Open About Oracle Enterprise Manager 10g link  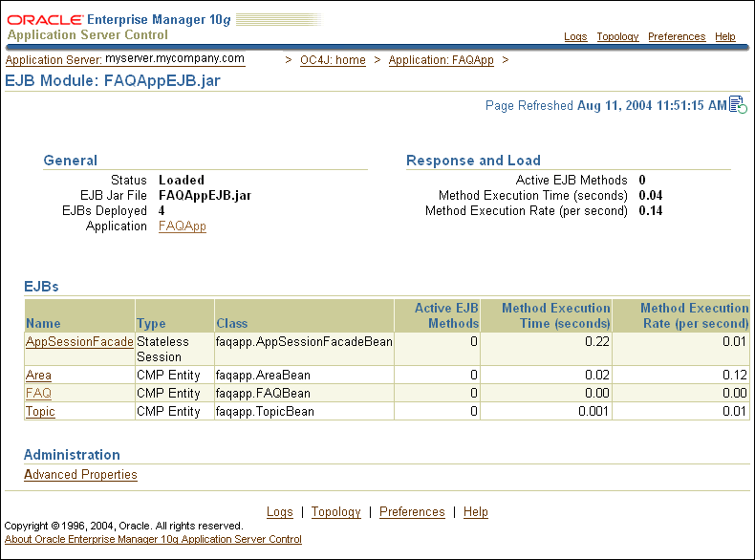[153, 539]
